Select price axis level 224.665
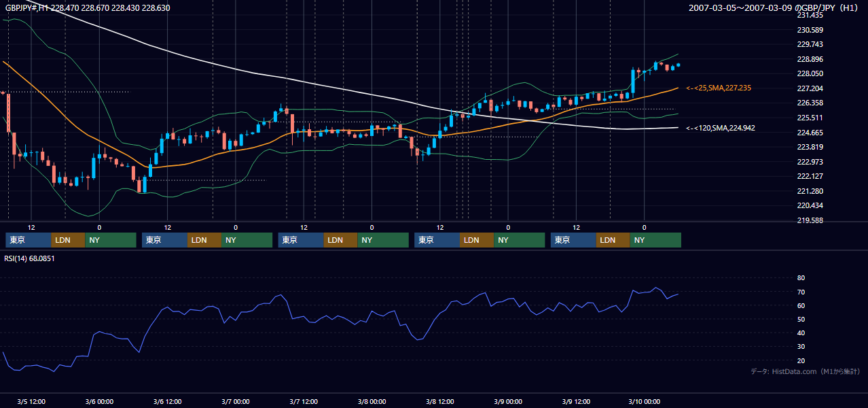Image resolution: width=868 pixels, height=408 pixels. [x=810, y=133]
